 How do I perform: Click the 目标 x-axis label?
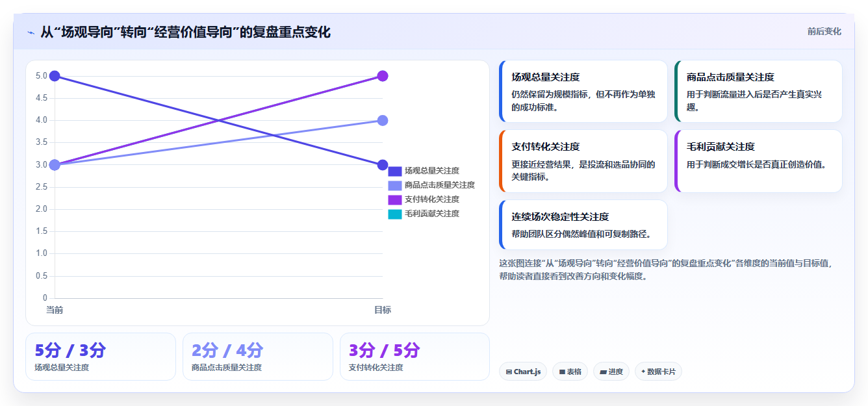pos(383,310)
